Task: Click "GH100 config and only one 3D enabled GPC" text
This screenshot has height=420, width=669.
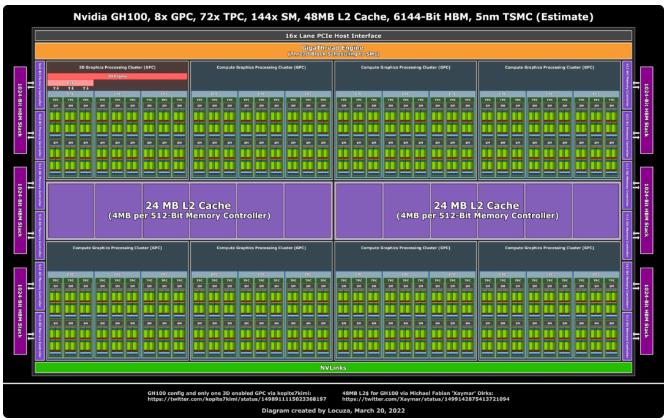Action: pos(230,393)
